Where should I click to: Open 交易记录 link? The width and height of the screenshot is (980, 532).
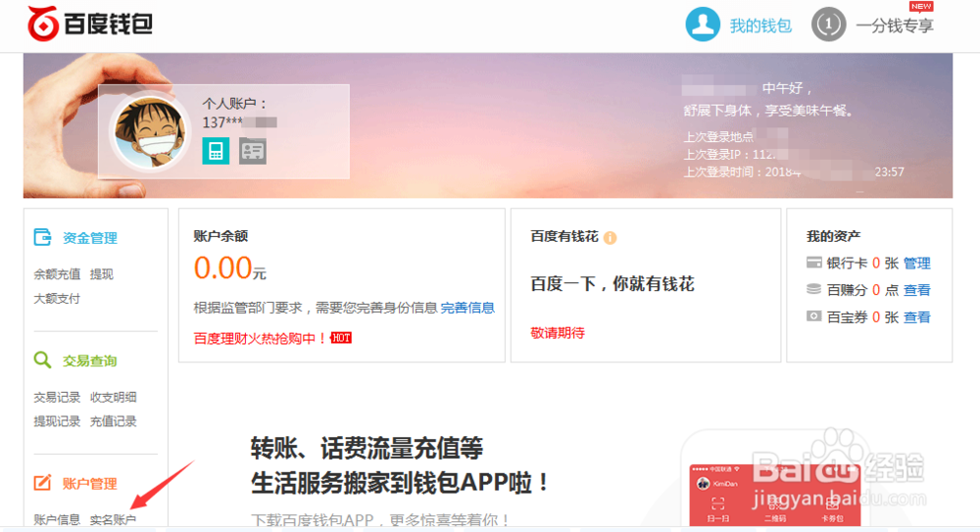(57, 397)
